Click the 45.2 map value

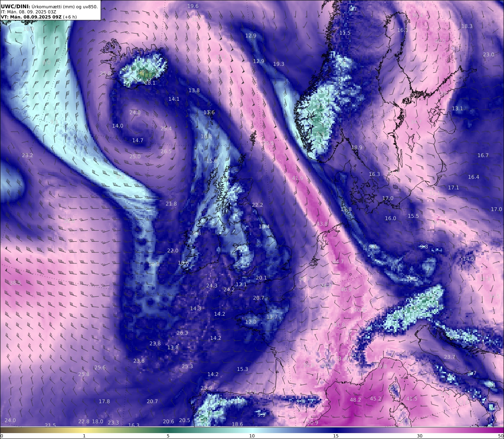point(375,398)
